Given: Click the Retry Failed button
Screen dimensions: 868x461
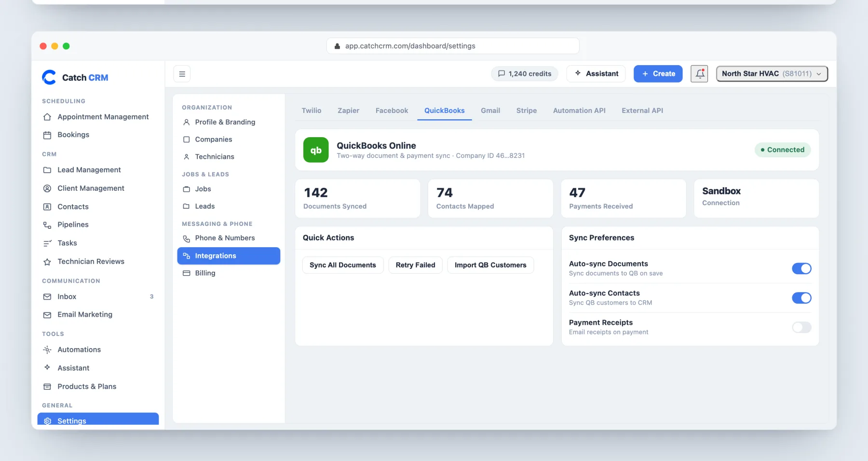Looking at the screenshot, I should (x=416, y=265).
